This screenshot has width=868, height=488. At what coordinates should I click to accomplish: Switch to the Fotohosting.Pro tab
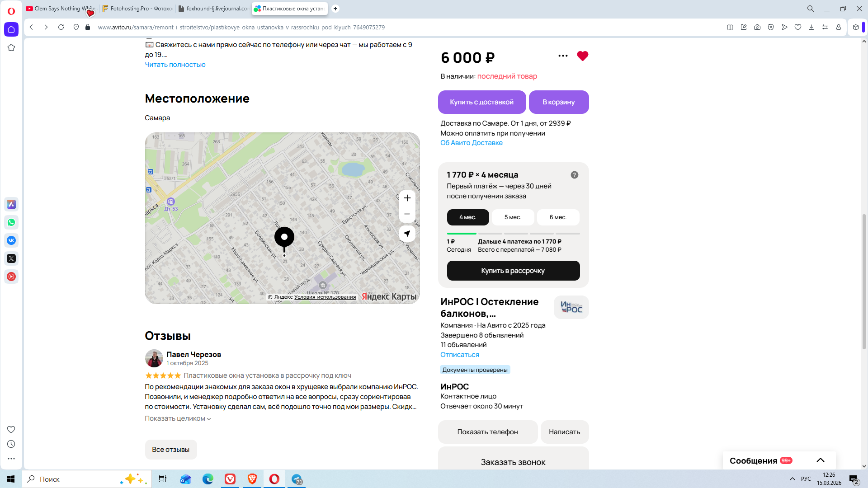(x=137, y=9)
